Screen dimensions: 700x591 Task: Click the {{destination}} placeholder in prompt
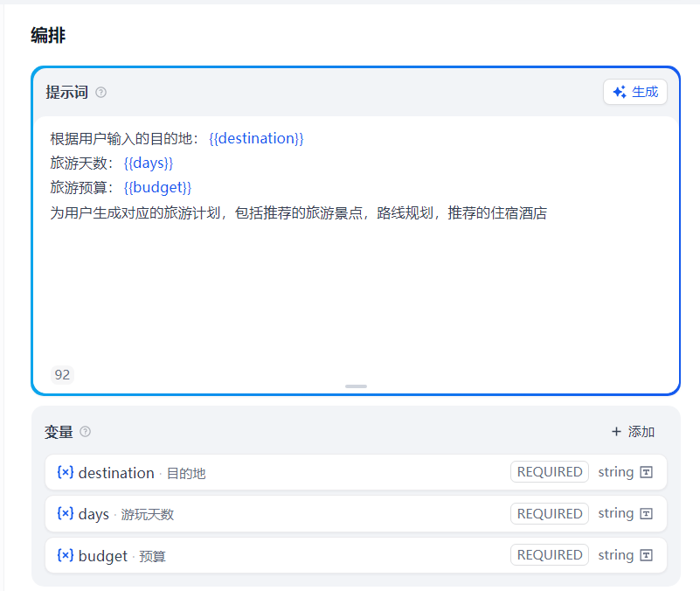coord(256,139)
